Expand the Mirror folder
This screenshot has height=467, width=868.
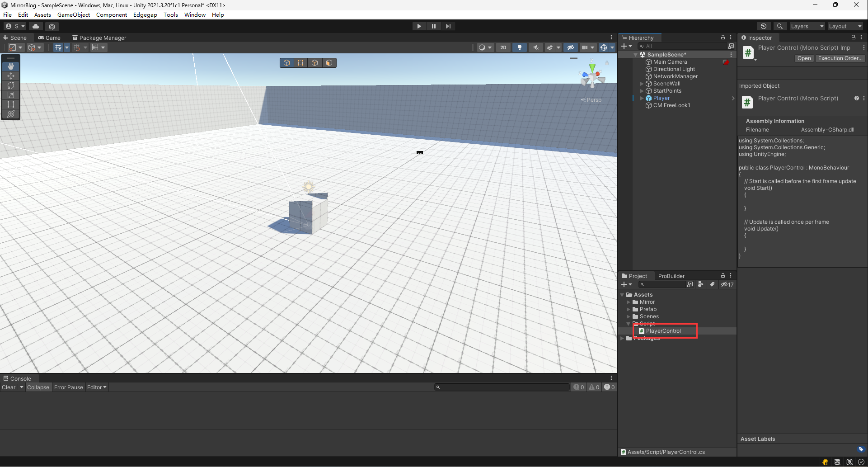(628, 302)
